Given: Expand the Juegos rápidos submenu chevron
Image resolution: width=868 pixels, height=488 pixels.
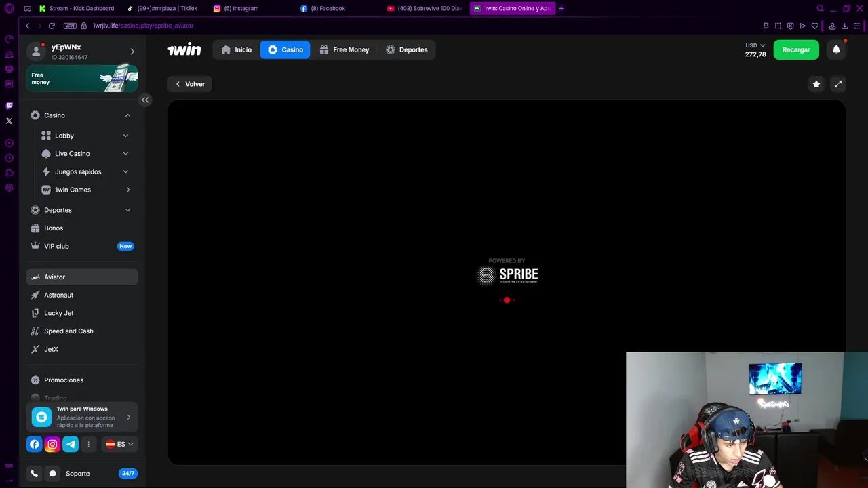Looking at the screenshot, I should coord(125,171).
